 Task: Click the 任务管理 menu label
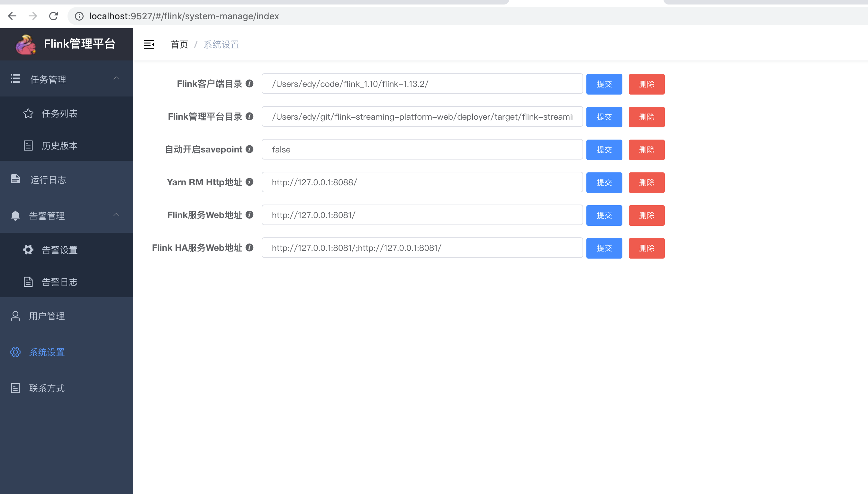tap(48, 79)
